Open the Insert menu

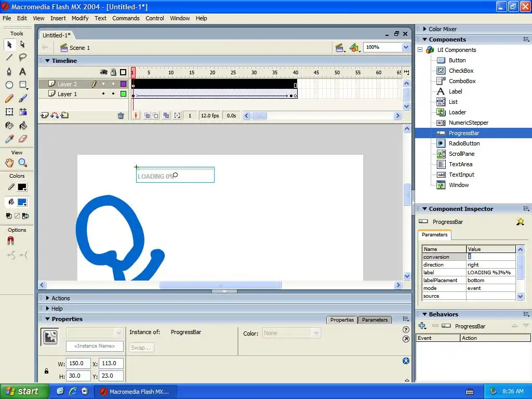point(58,18)
